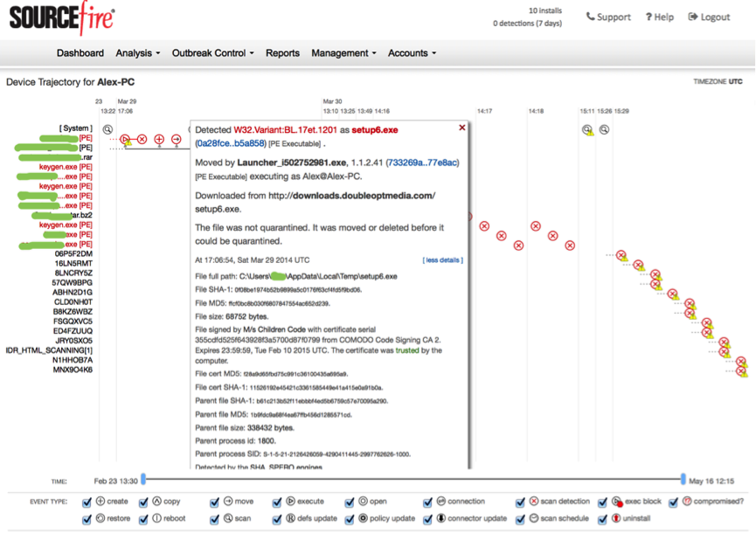Click the exec block legend icon
Image resolution: width=756 pixels, height=533 pixels.
(x=617, y=502)
